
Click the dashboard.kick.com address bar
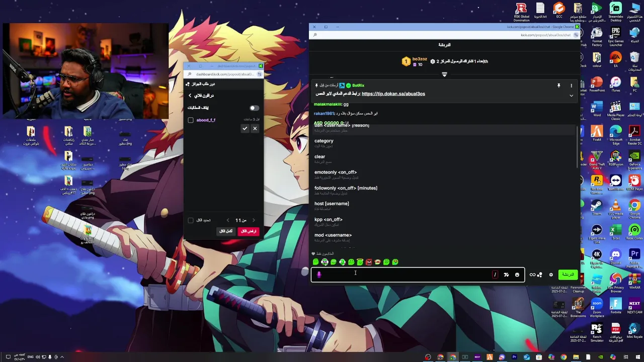224,74
